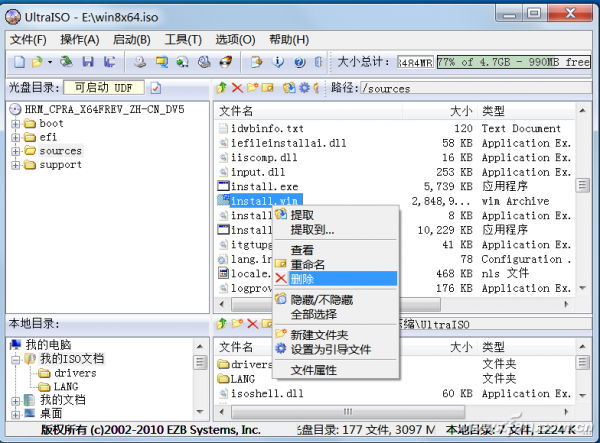
Task: Click the New folder icon in local pane
Action: click(x=237, y=324)
